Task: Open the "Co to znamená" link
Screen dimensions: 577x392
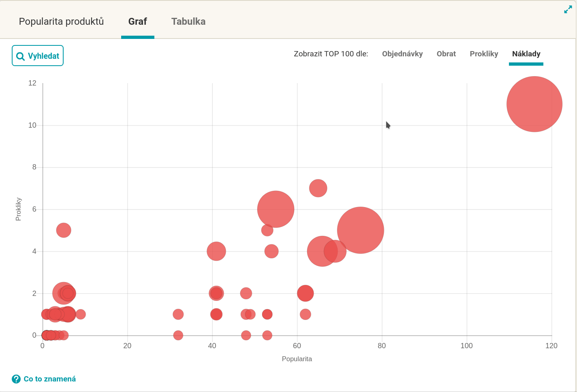Action: pos(49,379)
